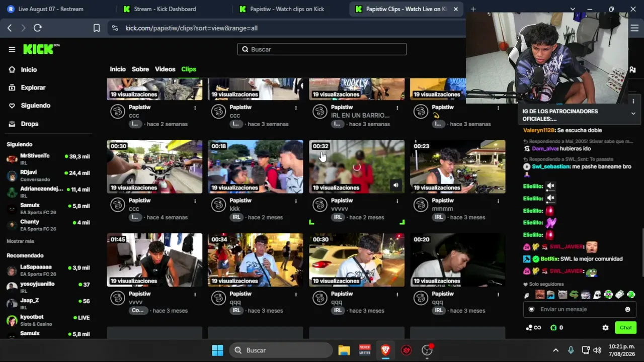Click the IRL category tag under kkk clip
The height and width of the screenshot is (362, 644).
(236, 217)
